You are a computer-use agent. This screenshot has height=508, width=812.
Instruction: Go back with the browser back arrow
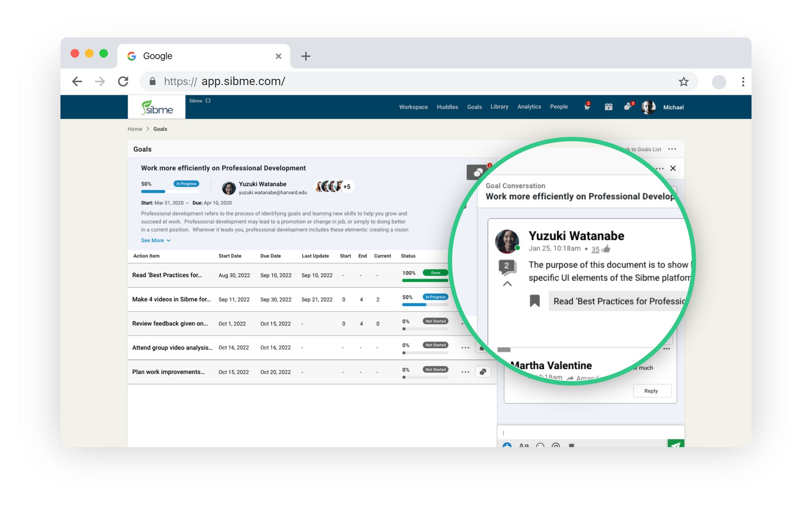click(77, 81)
